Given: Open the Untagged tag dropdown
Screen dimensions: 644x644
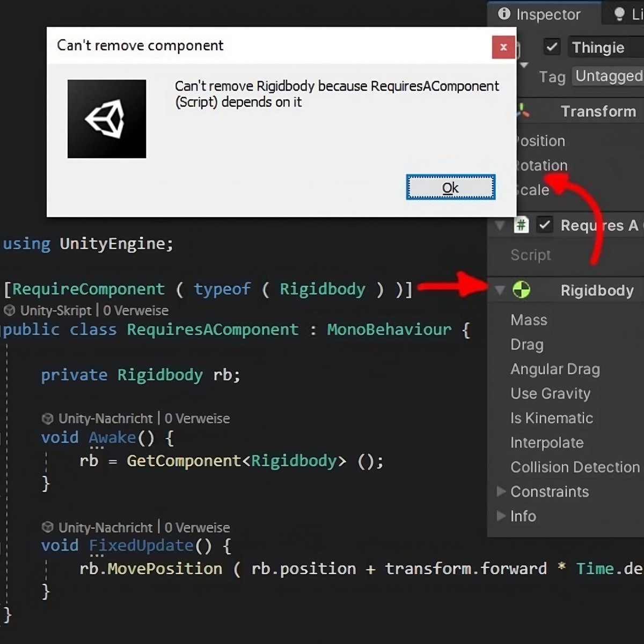Looking at the screenshot, I should point(608,76).
